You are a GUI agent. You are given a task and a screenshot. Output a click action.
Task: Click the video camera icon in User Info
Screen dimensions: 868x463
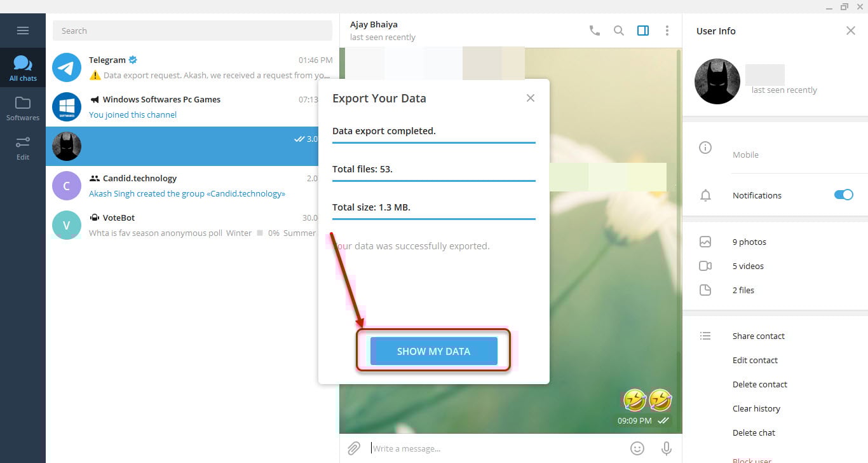coord(705,266)
